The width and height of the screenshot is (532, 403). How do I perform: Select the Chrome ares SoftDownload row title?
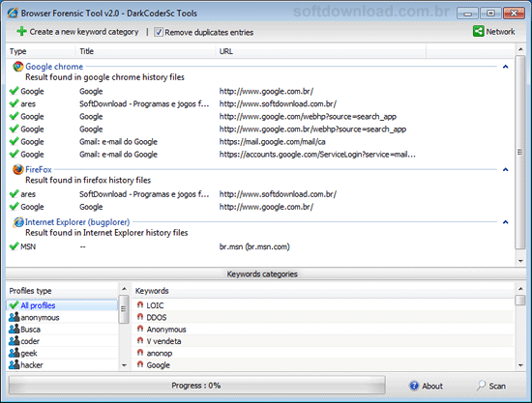[x=144, y=103]
